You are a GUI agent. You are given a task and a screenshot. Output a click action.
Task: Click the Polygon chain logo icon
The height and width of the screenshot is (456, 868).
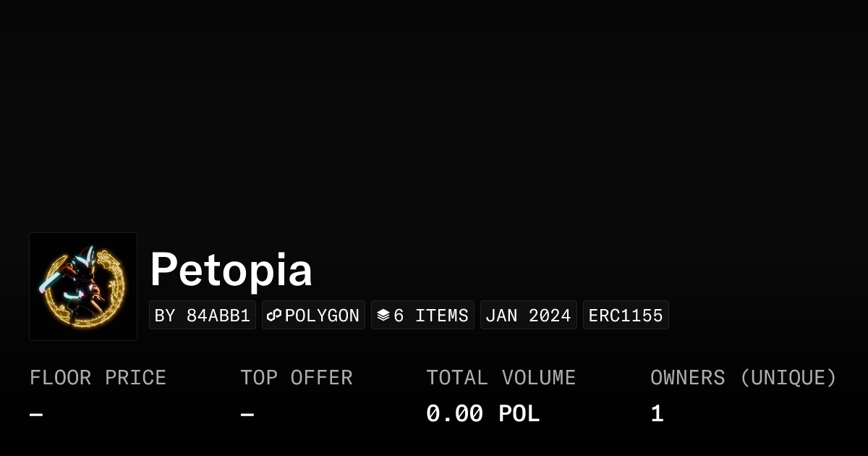(x=274, y=316)
